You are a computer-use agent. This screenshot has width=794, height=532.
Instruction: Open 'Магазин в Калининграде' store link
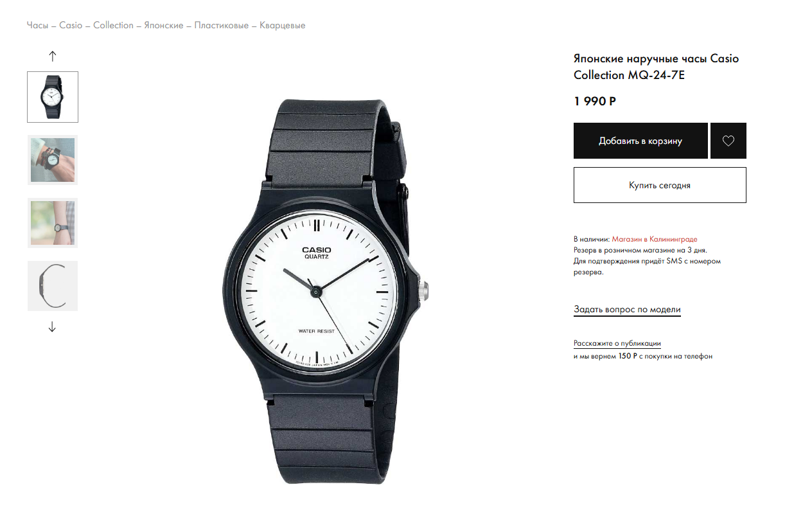(x=654, y=239)
